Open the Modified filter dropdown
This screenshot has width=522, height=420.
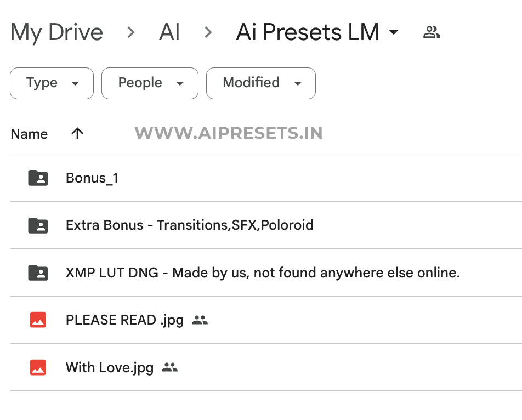coord(261,83)
